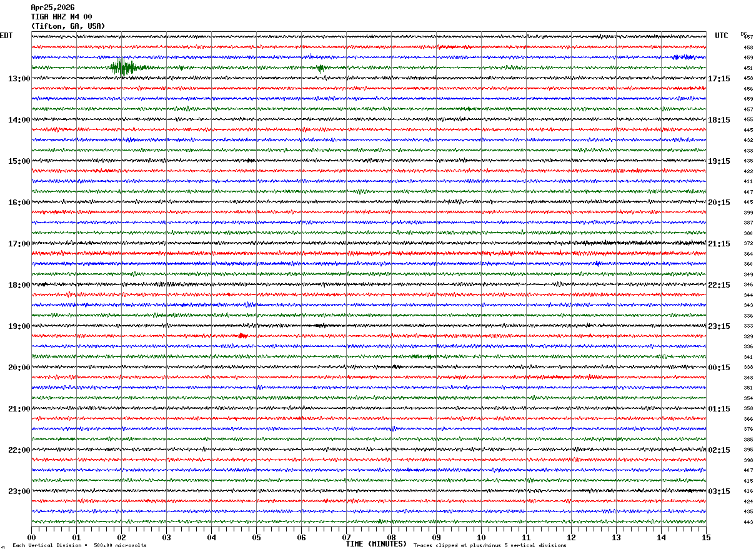This screenshot has width=756, height=554.
Task: Click the 17:15 UTC time label
Action: tap(719, 79)
